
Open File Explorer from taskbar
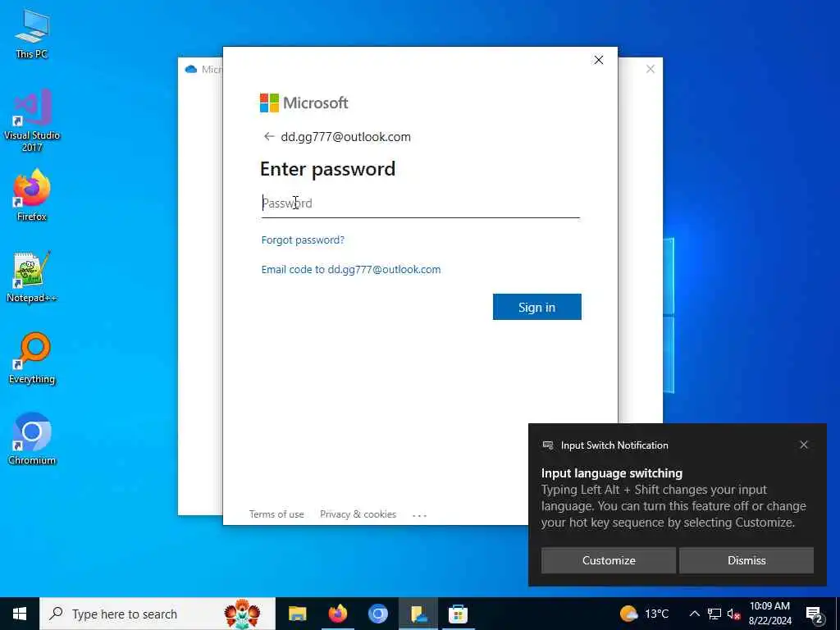click(297, 614)
